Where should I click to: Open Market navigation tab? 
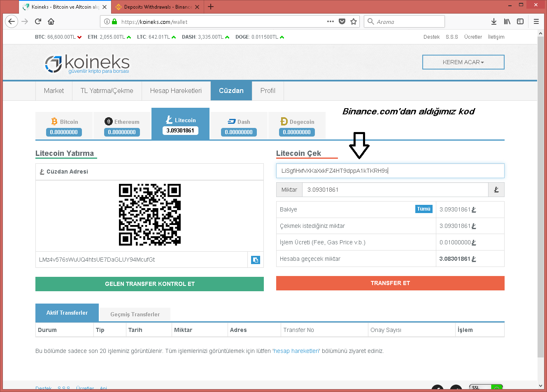(54, 91)
